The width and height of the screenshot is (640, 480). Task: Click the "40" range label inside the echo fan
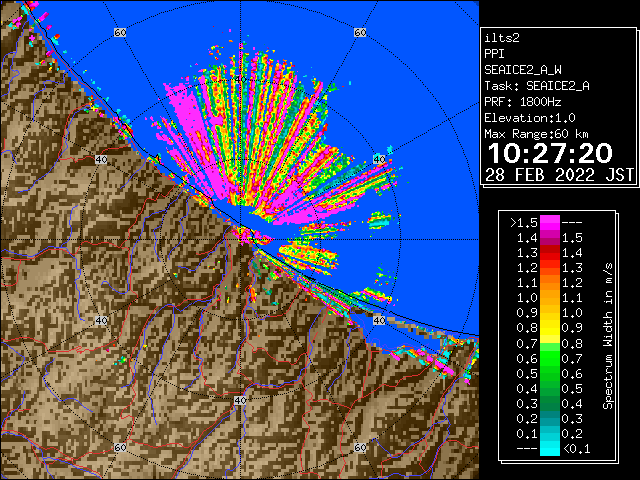240,79
